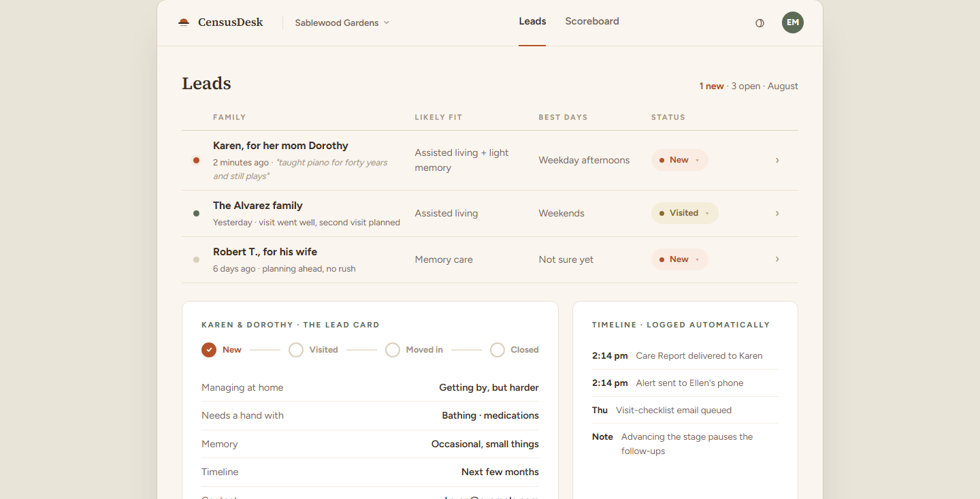Click the status dot beside Alvarez family
The image size is (980, 499).
[x=196, y=213]
